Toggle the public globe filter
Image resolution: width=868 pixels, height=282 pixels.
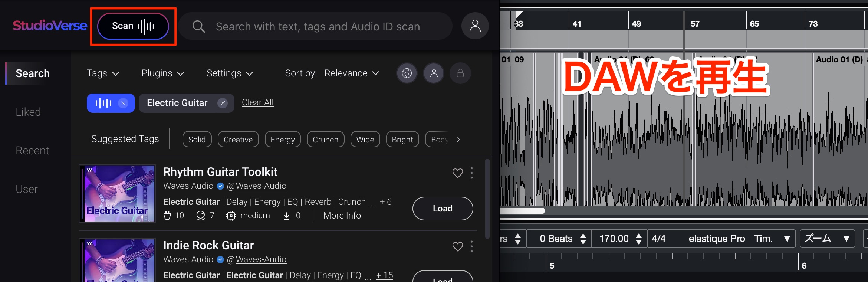[407, 73]
